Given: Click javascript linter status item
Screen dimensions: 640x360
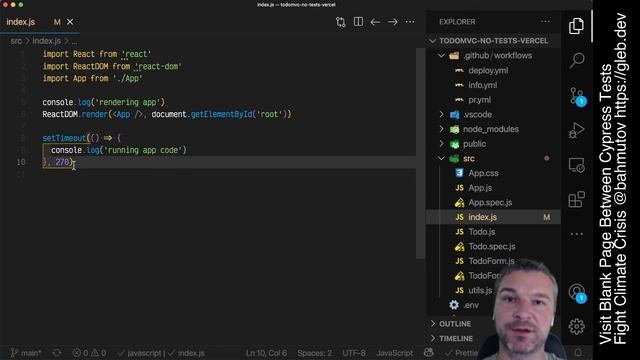Looking at the screenshot, I should pos(141,353).
